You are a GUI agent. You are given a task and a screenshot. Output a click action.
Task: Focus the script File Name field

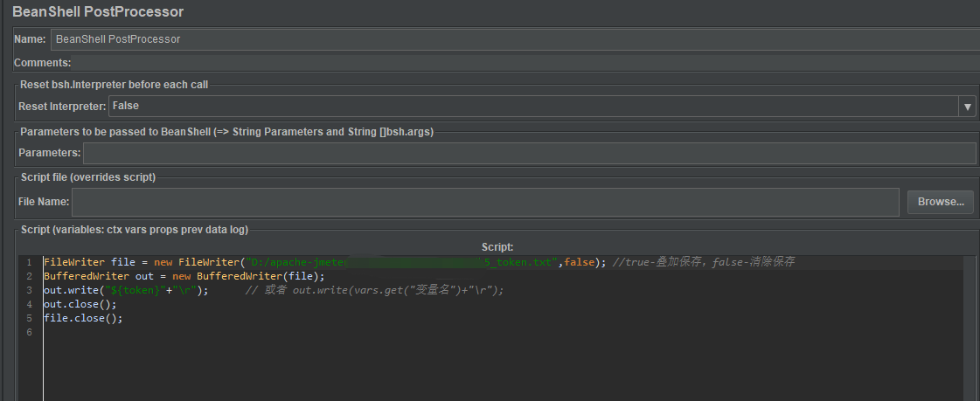coord(484,202)
